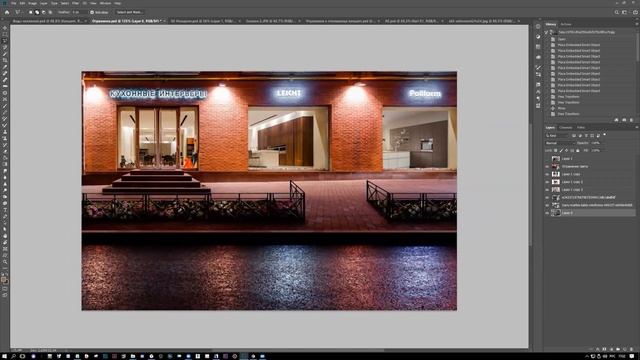Screen dimensions: 640x360
Task: Lock image pixels brush icon
Action: point(561,151)
